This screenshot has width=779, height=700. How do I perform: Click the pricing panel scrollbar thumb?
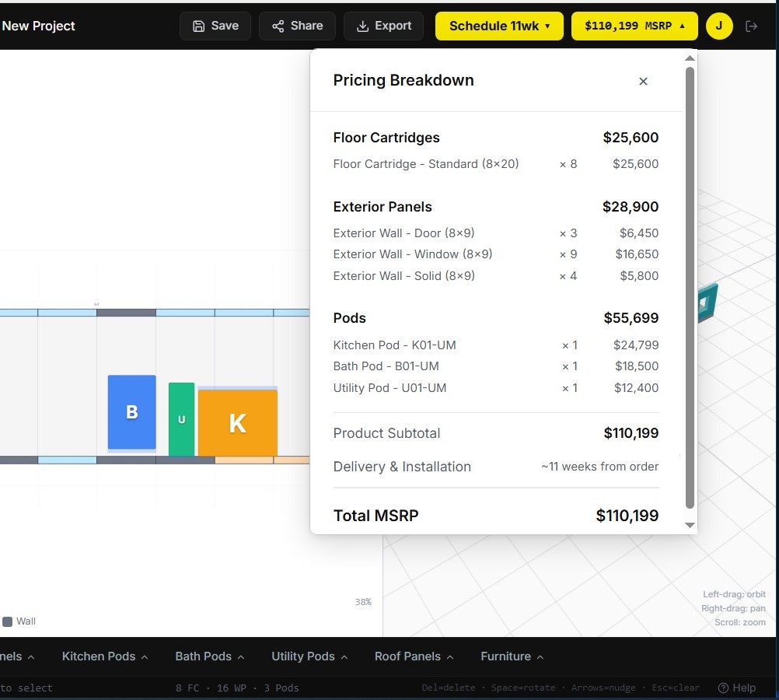pyautogui.click(x=690, y=288)
